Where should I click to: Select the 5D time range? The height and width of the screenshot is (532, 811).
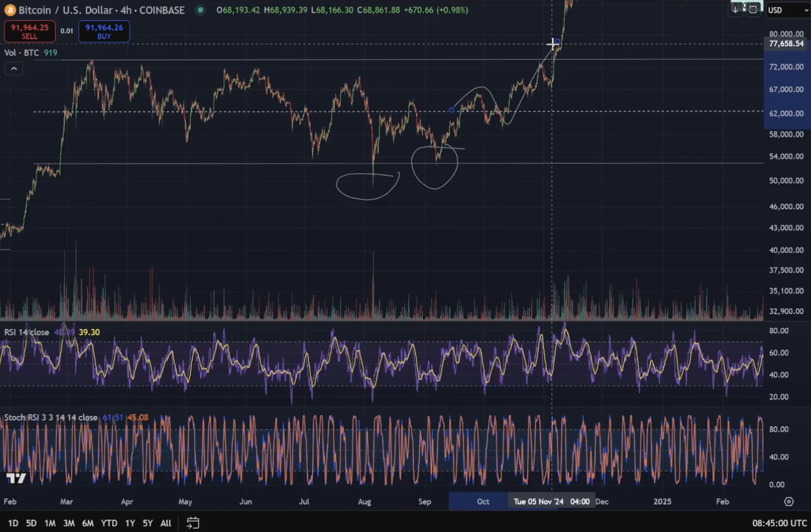(x=31, y=523)
